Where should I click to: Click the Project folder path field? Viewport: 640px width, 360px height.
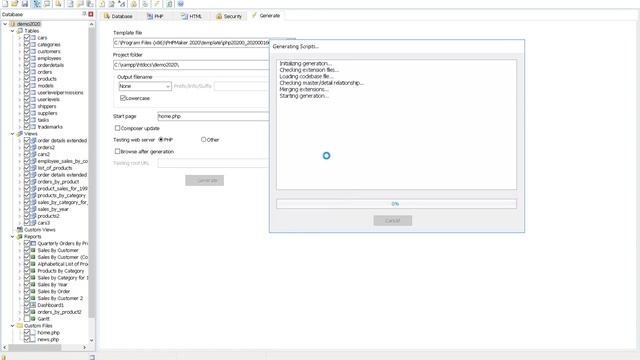191,64
